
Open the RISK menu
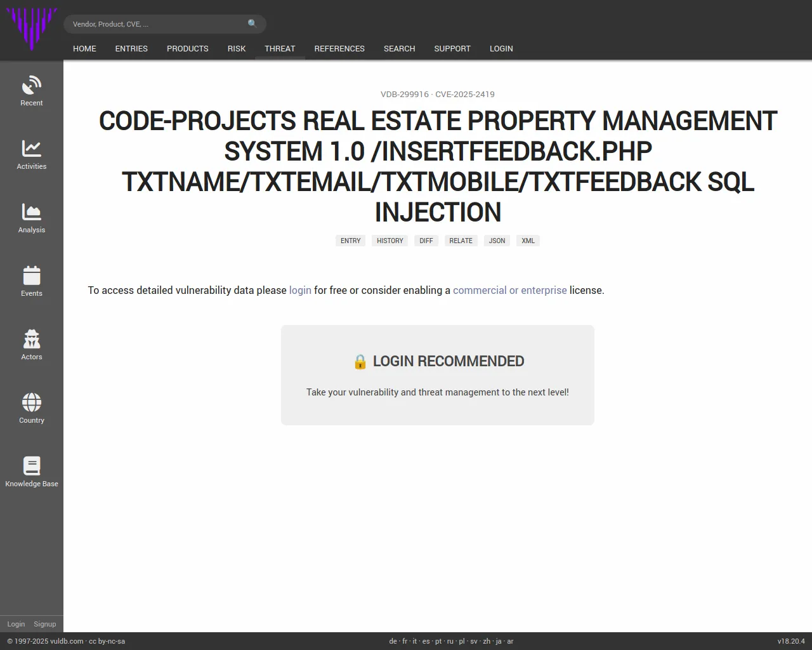[237, 48]
